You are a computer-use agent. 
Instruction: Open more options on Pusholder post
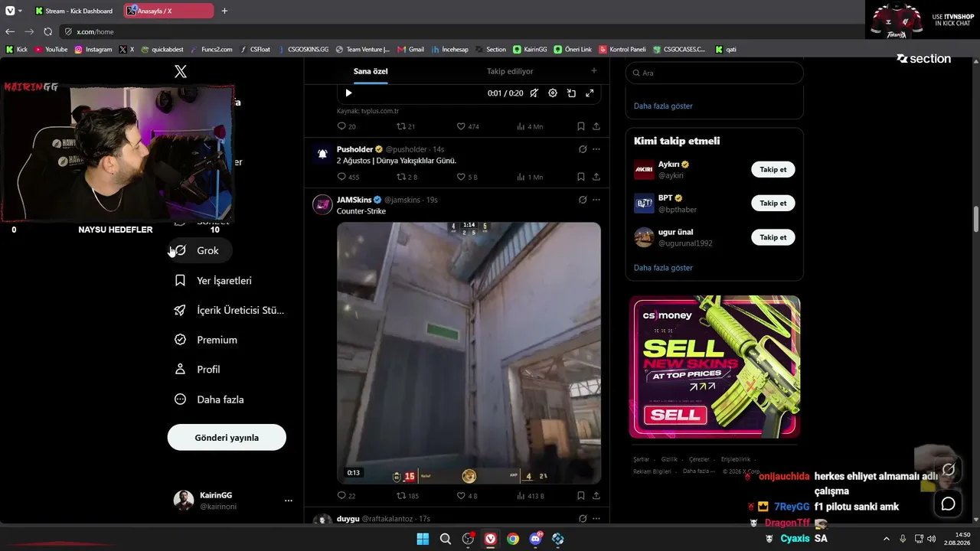pos(596,149)
